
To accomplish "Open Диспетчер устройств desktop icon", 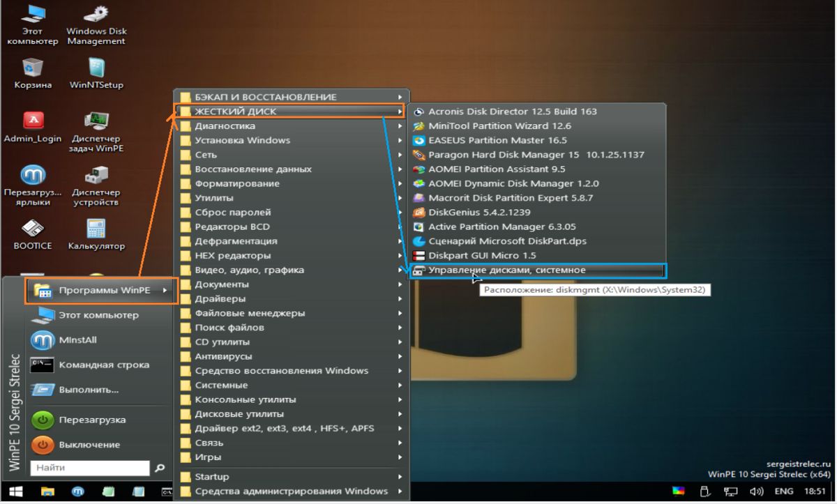I will [96, 185].
